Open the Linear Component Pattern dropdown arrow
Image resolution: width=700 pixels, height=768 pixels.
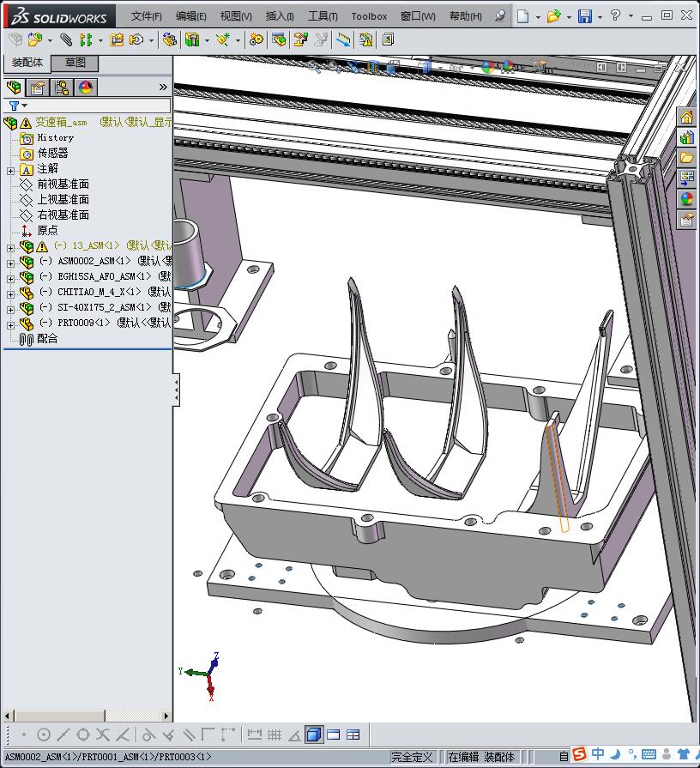click(x=101, y=40)
